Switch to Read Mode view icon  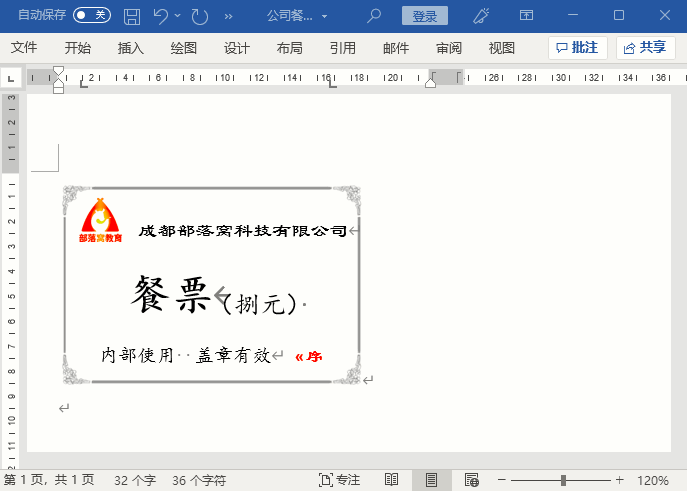391,480
